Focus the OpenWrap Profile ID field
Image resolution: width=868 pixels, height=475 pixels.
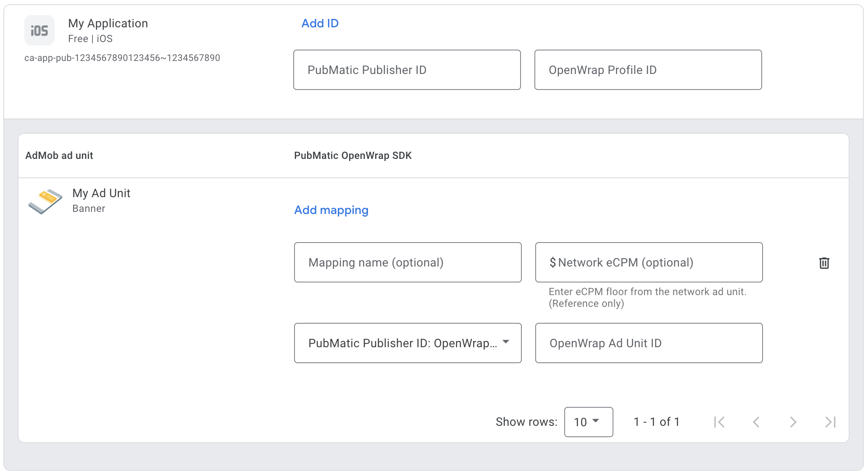(648, 70)
